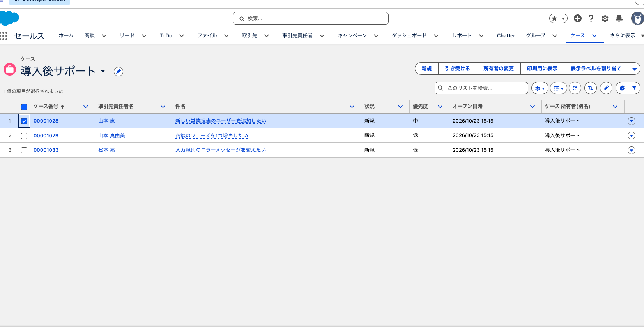
Task: Open the filter funnel icon
Action: coord(634,88)
